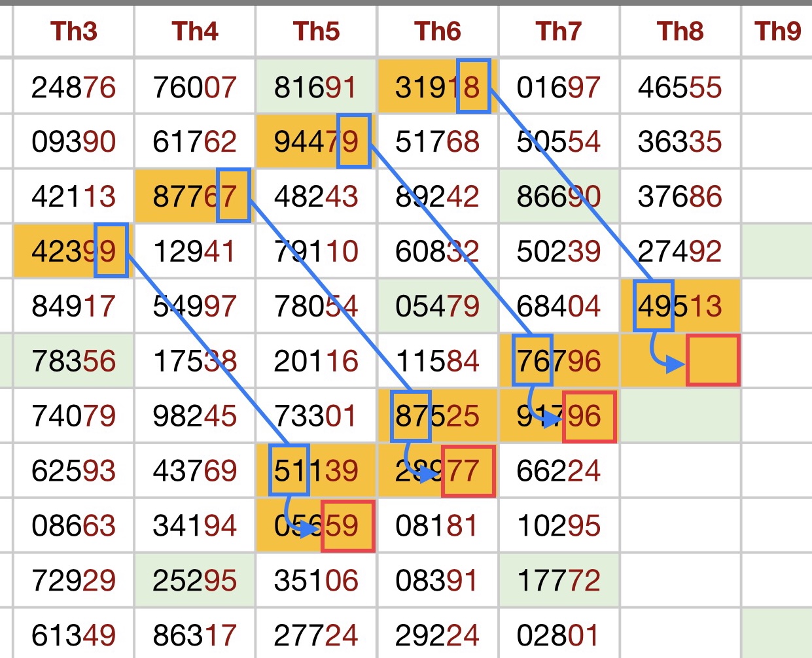
Task: Click the Th8 column header
Action: (x=680, y=31)
